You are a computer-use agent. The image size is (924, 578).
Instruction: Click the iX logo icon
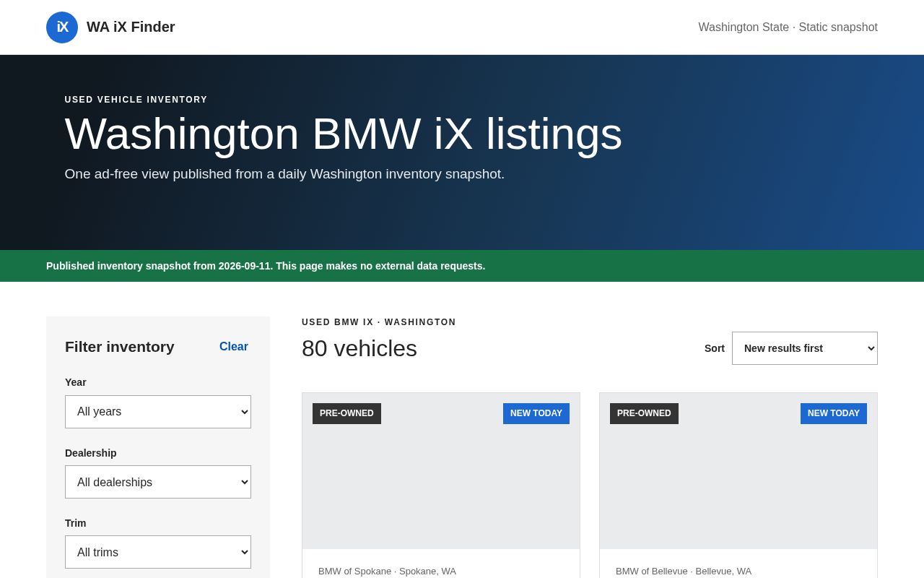(62, 27)
